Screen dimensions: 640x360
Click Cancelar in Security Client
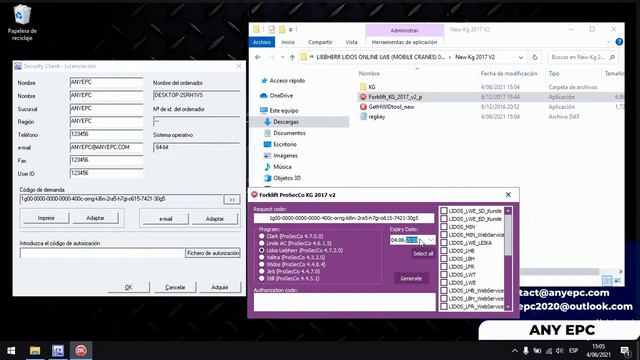coord(175,287)
